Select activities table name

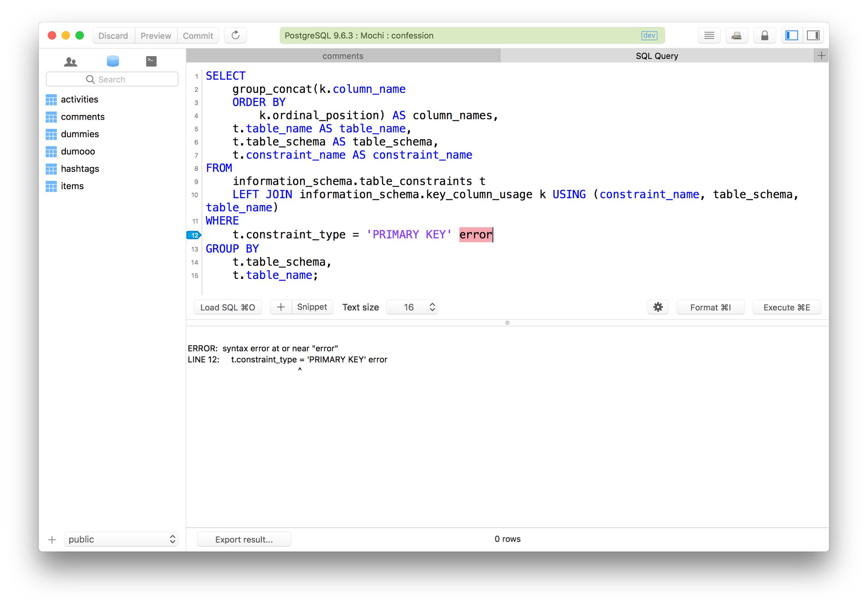[x=80, y=100]
